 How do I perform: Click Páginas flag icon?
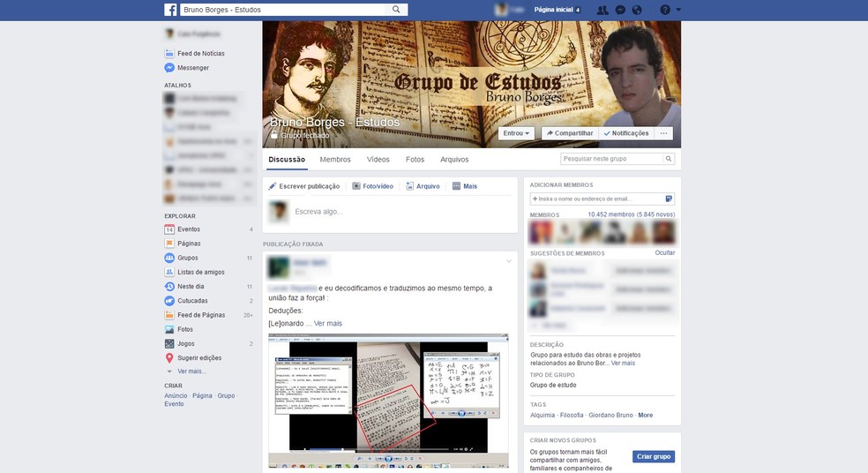(169, 244)
